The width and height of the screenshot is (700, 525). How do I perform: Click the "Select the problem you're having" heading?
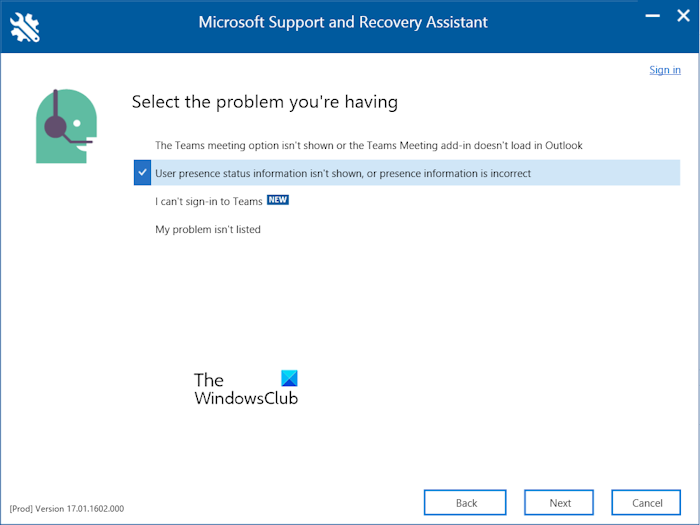pos(265,102)
